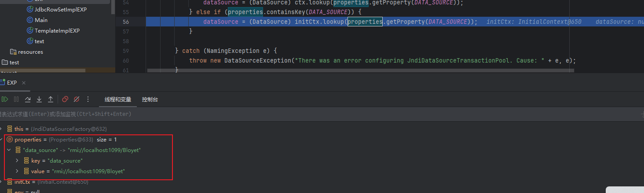
Task: Click the pause program icon
Action: tap(16, 100)
